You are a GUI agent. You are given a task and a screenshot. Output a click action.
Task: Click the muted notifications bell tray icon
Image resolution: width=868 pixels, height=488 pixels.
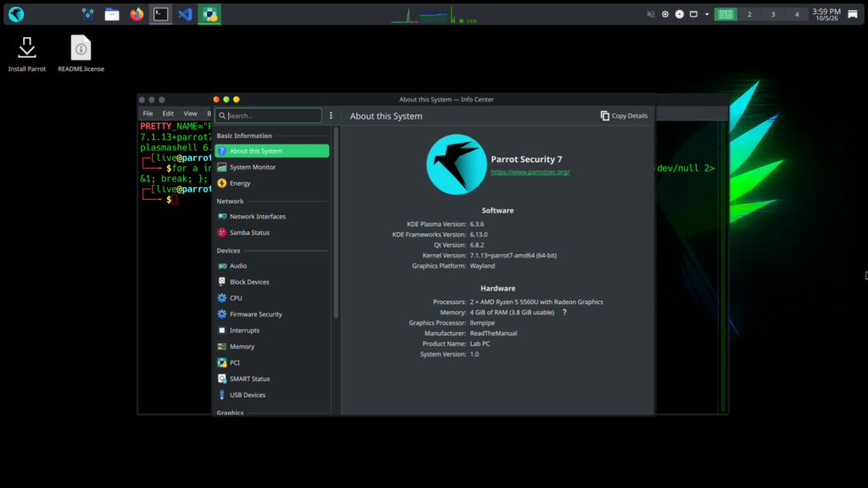[650, 14]
